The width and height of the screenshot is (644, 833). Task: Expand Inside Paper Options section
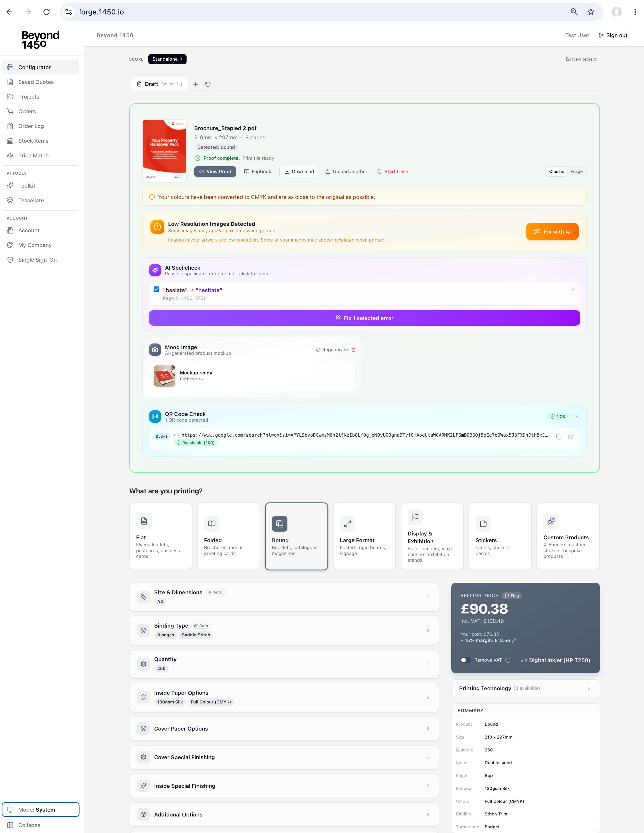point(284,697)
